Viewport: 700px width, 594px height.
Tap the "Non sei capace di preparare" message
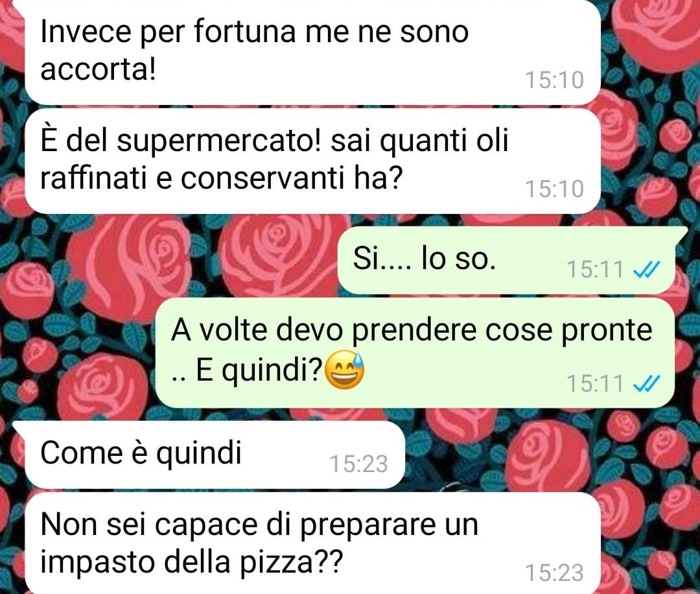click(312, 543)
